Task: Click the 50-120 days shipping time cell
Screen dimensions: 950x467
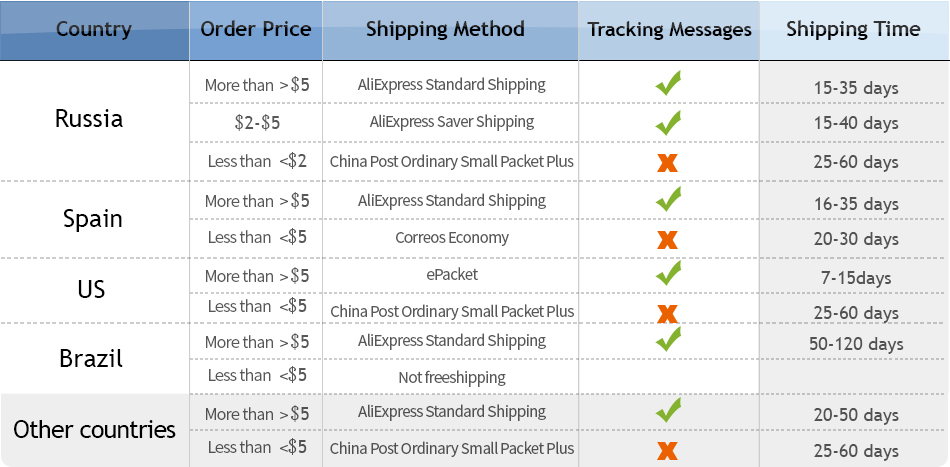Action: click(856, 344)
